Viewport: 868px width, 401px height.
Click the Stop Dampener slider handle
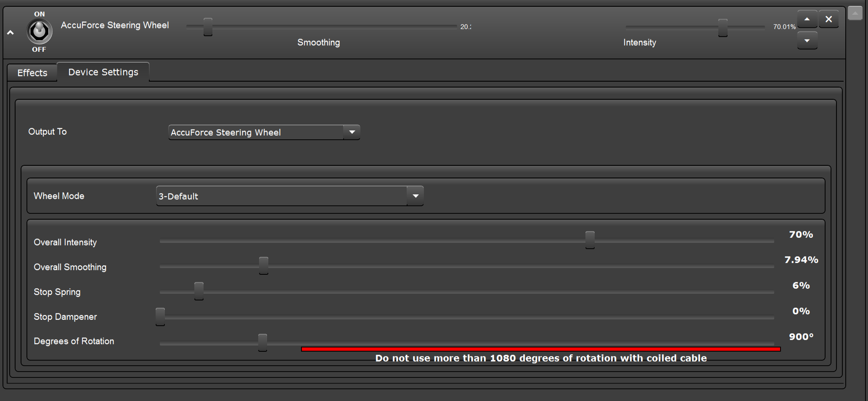pos(160,317)
